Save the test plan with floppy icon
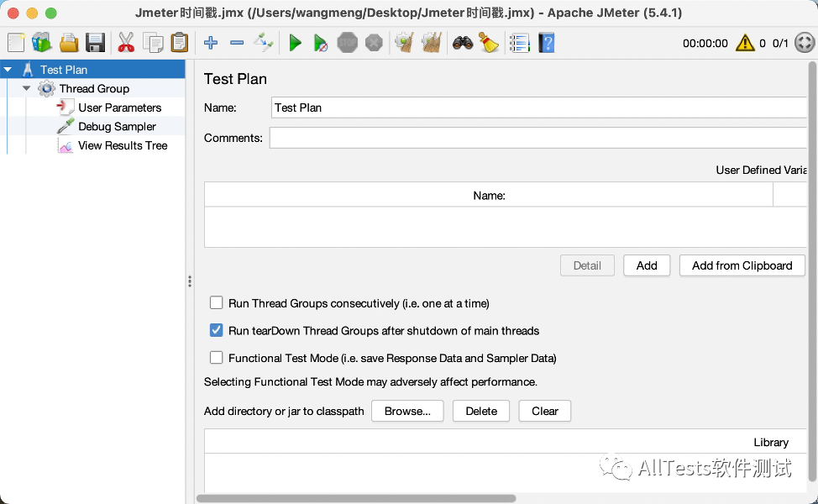 [x=95, y=43]
